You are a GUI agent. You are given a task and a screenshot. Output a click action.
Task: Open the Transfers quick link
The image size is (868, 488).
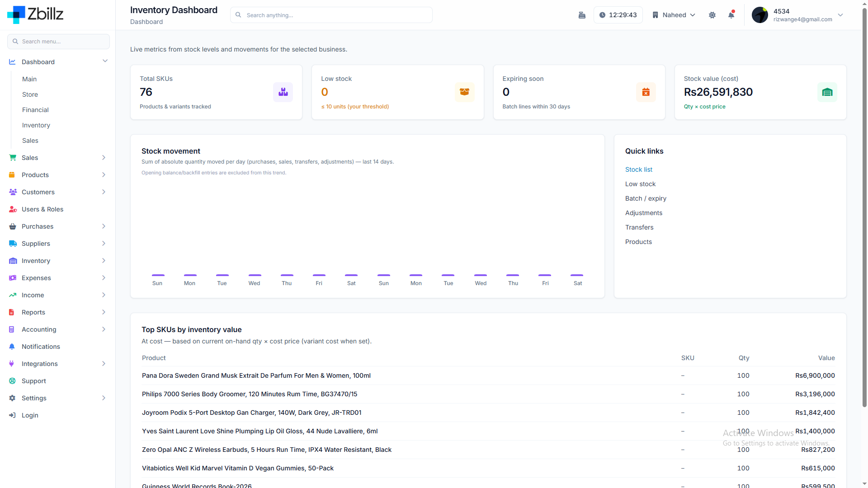point(639,227)
